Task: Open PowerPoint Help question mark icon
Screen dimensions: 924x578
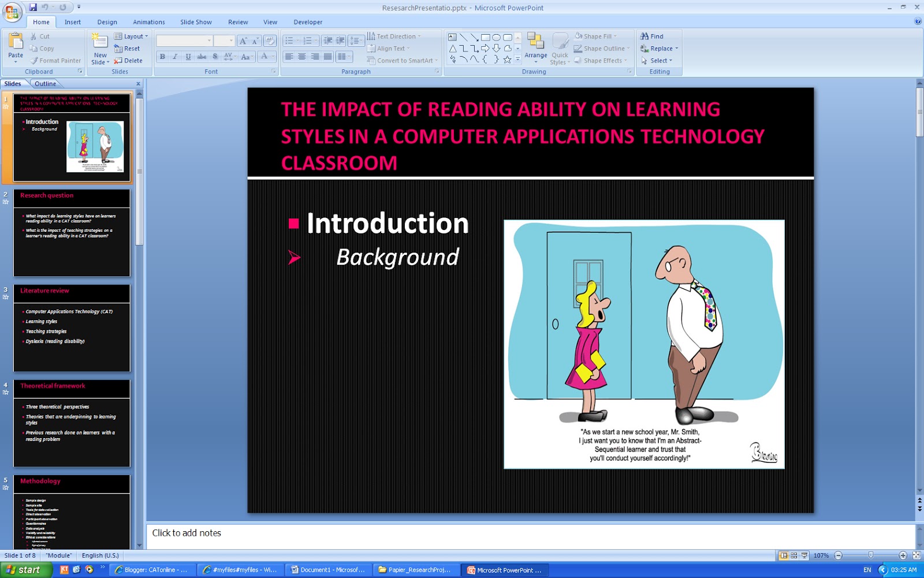Action: (918, 21)
